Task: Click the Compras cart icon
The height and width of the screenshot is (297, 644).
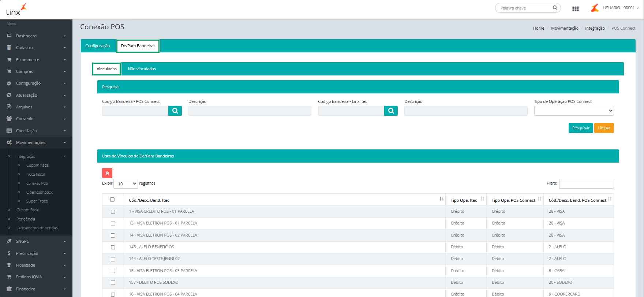Action: 9,71
